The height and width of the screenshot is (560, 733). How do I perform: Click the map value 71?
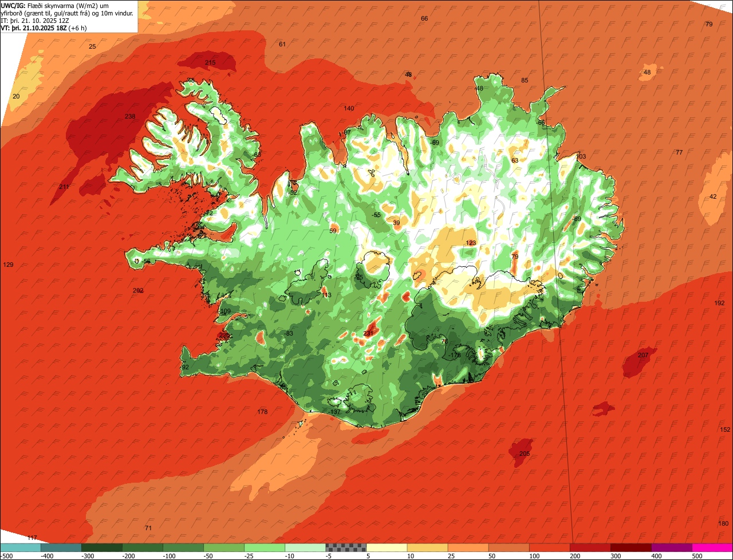(148, 529)
